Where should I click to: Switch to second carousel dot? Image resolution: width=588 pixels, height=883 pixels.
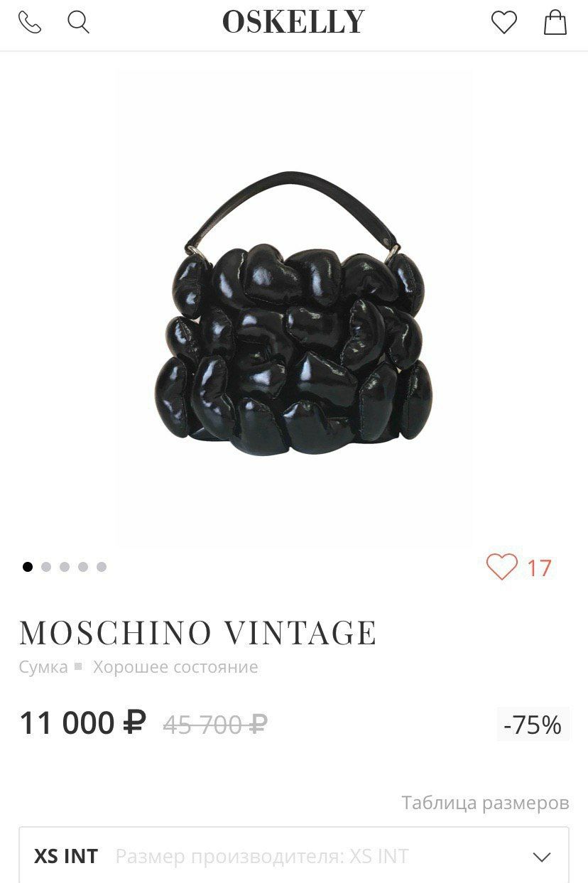point(46,567)
